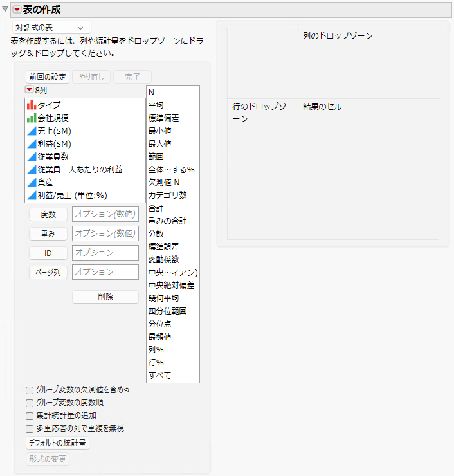Select the 中央絶対偏差 statistic
Viewport: 454px width, 476px height.
(x=172, y=286)
